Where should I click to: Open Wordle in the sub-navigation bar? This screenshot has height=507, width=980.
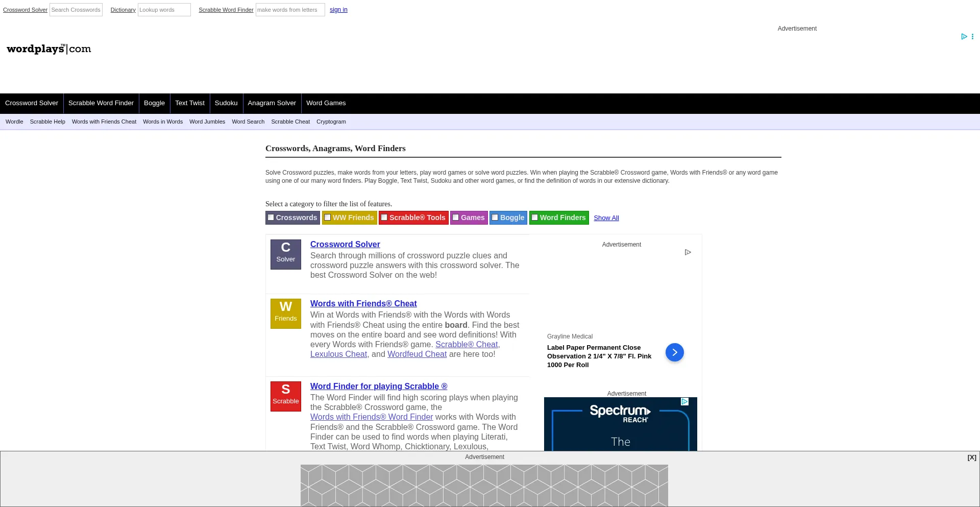(x=14, y=122)
